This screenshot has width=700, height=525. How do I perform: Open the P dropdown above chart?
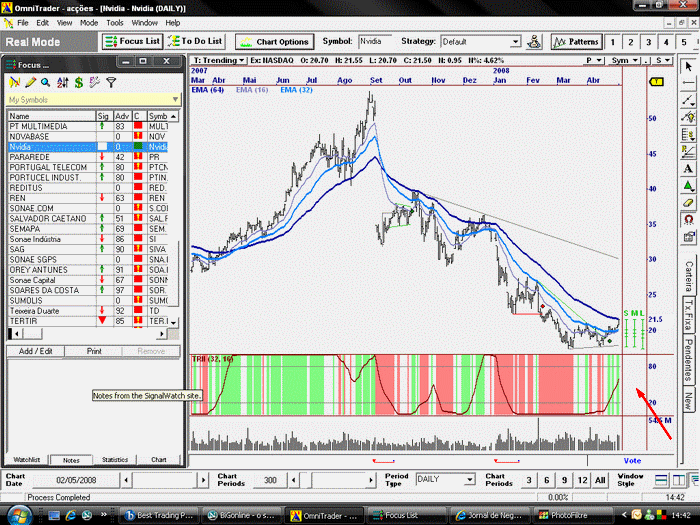(594, 60)
